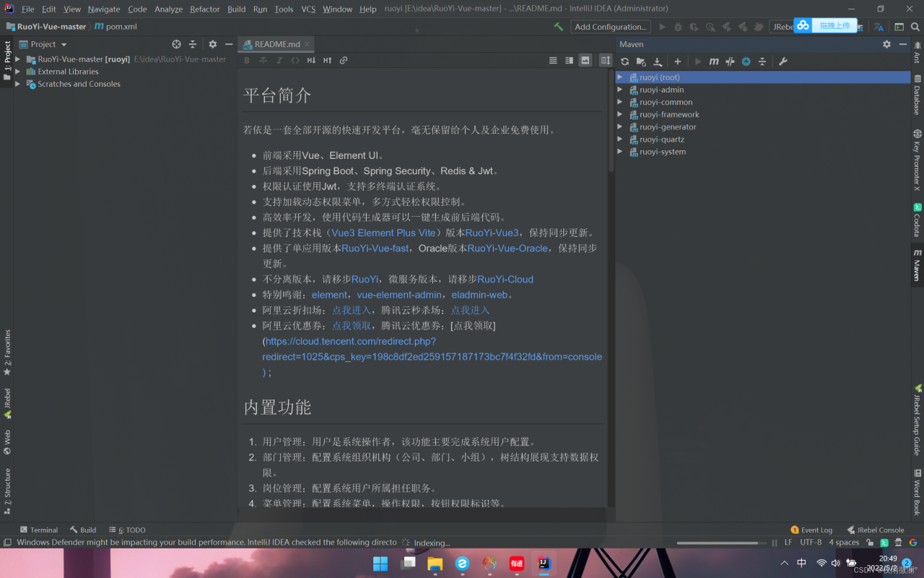Open the Terminal tool window tab
The height and width of the screenshot is (578, 924).
[x=39, y=530]
